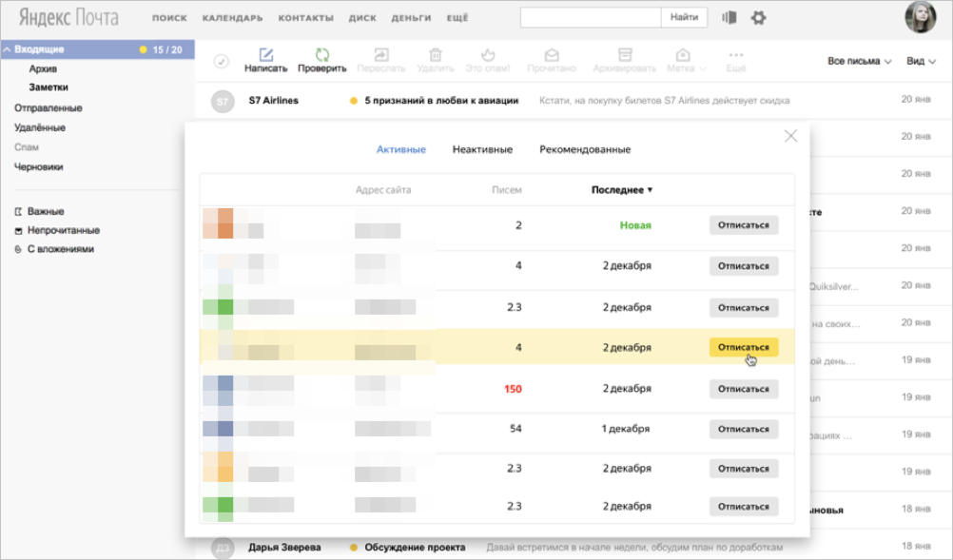Click the Найти search button

point(685,17)
